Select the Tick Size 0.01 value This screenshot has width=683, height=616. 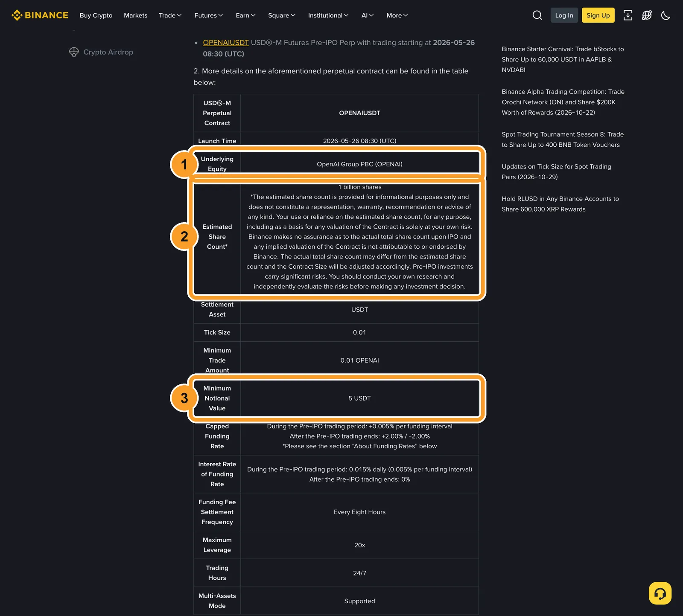(x=359, y=332)
